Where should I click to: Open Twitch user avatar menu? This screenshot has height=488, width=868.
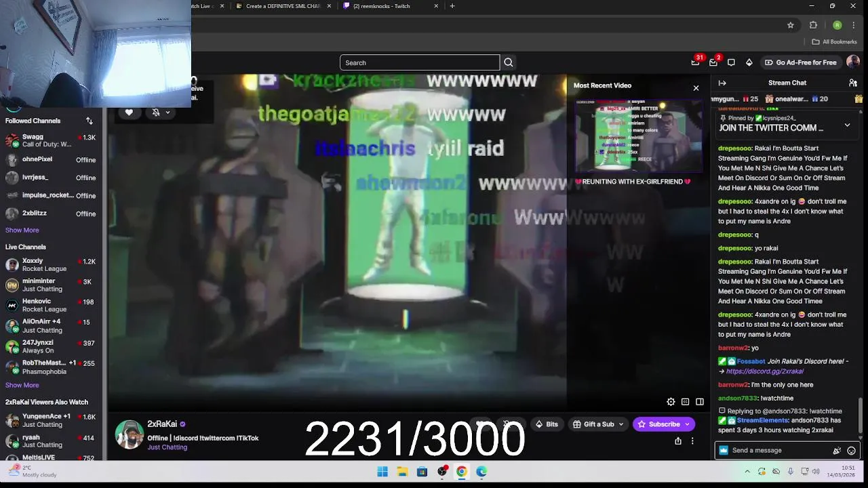click(x=853, y=62)
